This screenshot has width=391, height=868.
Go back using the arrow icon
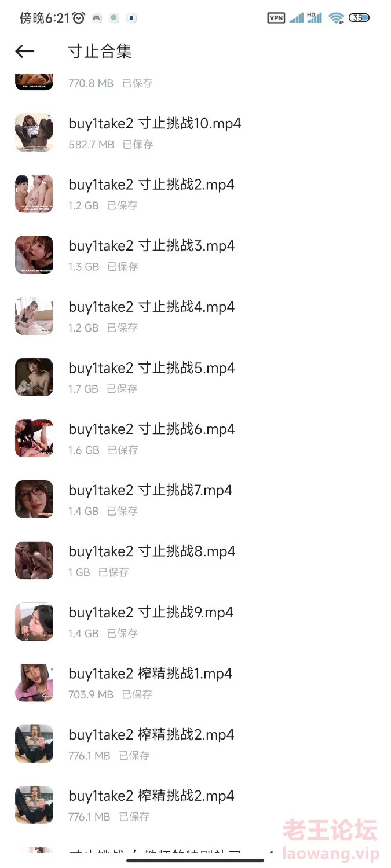(x=25, y=52)
